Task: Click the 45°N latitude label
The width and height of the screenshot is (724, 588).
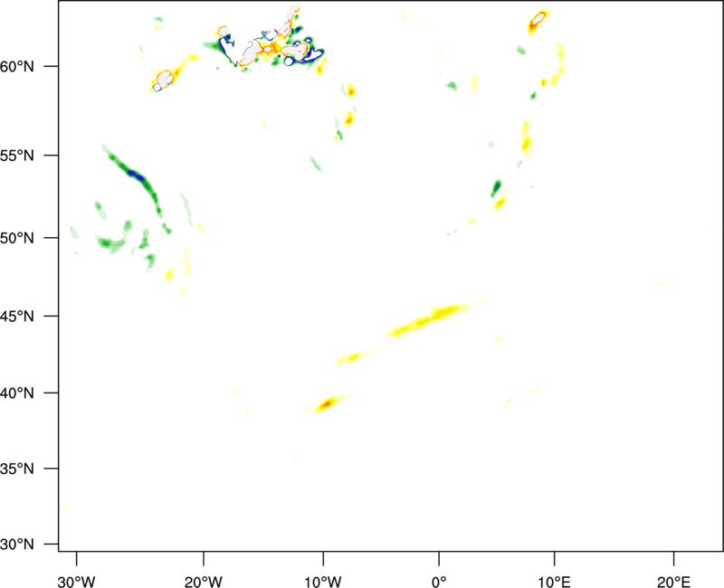Action: (x=17, y=316)
